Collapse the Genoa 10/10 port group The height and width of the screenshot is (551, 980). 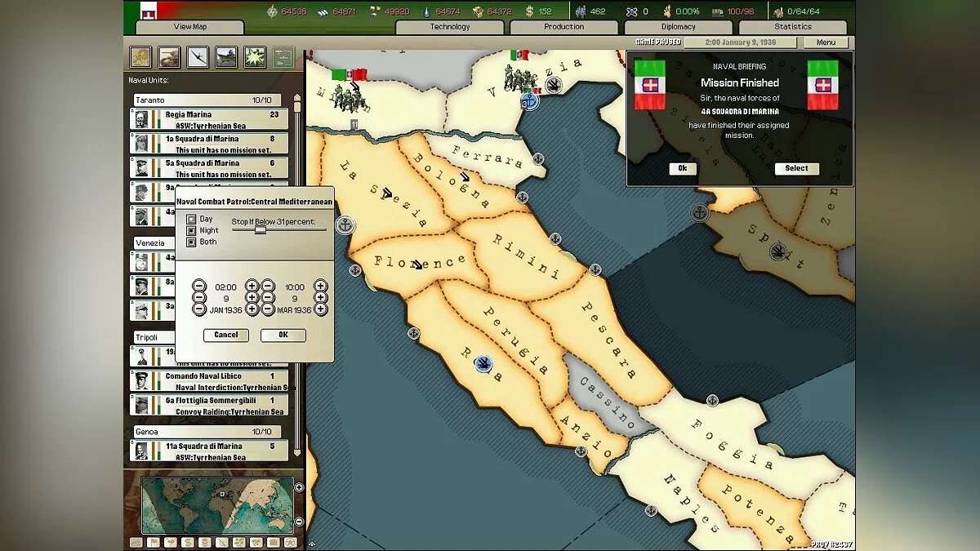pyautogui.click(x=206, y=431)
